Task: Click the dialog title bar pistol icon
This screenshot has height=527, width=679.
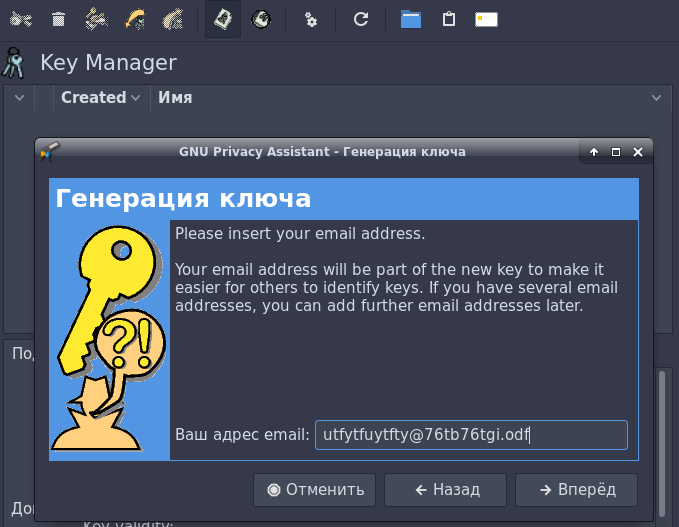Action: coord(50,152)
